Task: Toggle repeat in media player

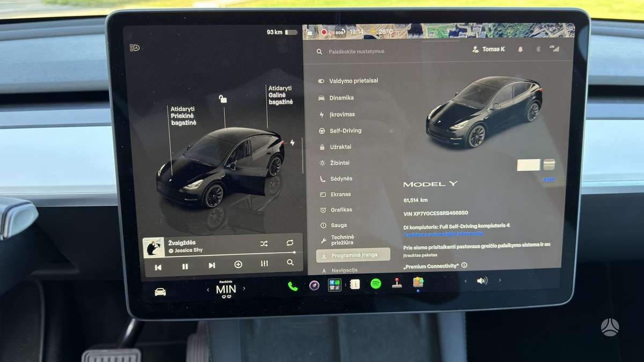Action: pos(290,243)
